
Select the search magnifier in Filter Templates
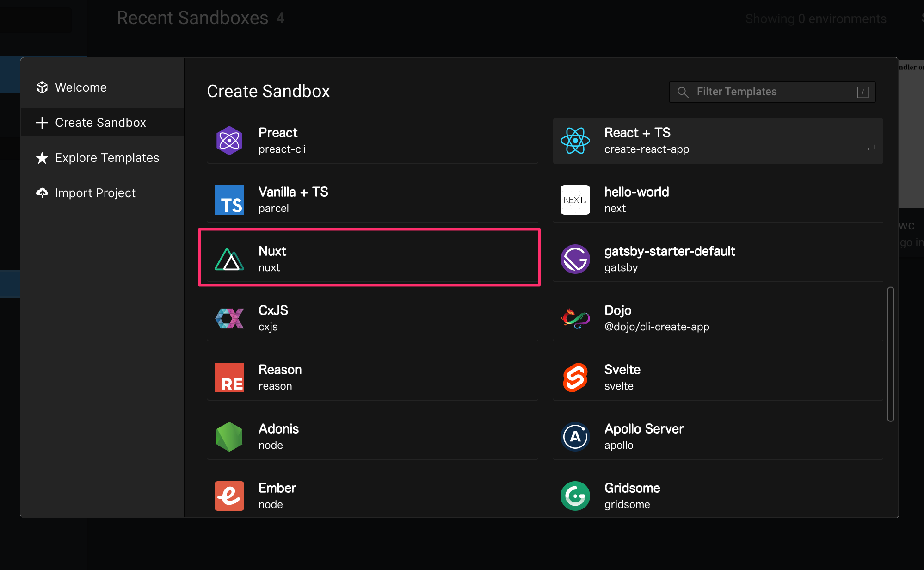pyautogui.click(x=683, y=92)
